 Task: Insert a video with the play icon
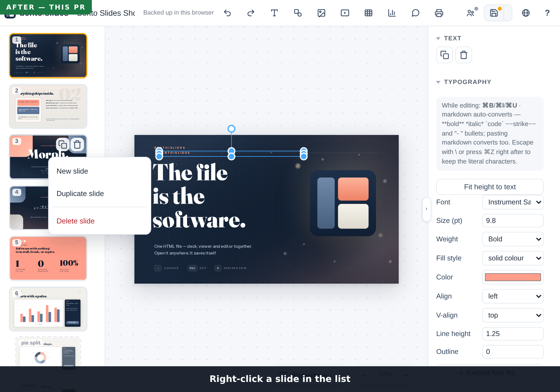click(x=345, y=13)
